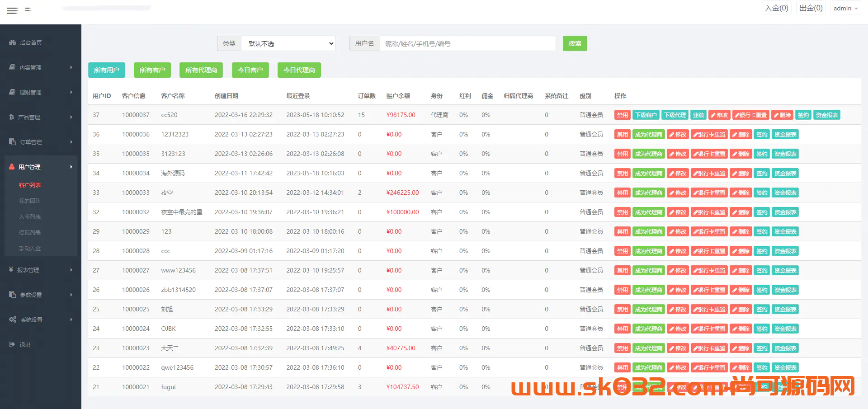
Task: Expand the 系统设置 sidebar arrow
Action: tap(71, 320)
